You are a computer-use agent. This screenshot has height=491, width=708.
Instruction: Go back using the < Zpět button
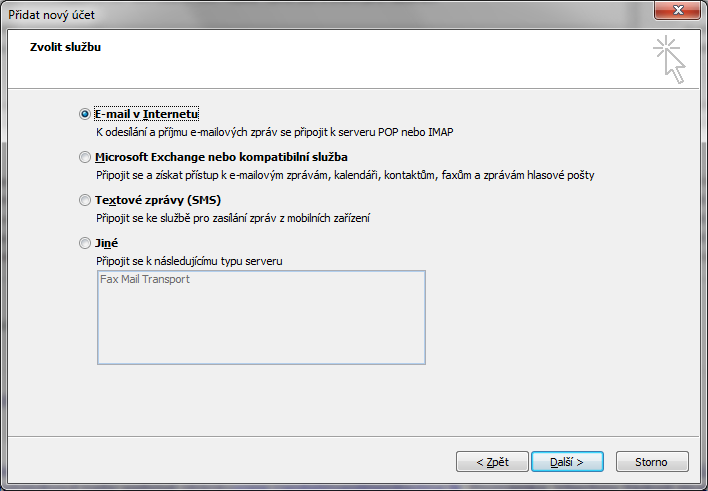pos(492,462)
